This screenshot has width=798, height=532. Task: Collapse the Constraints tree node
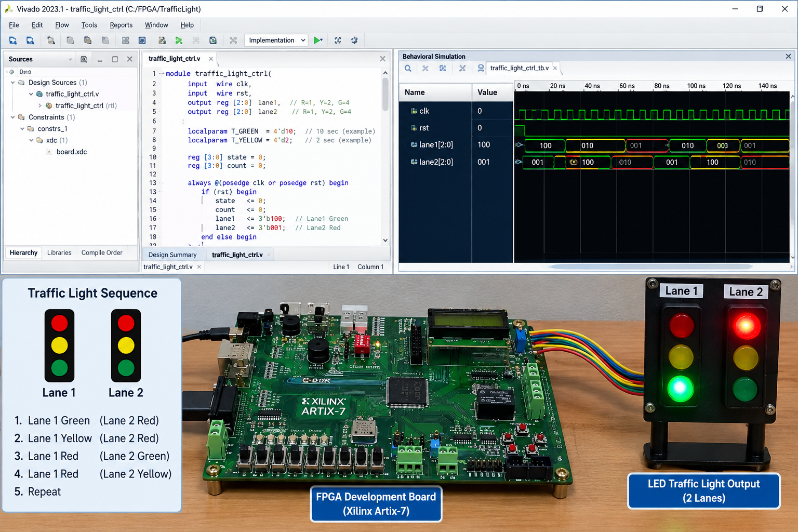pyautogui.click(x=13, y=117)
